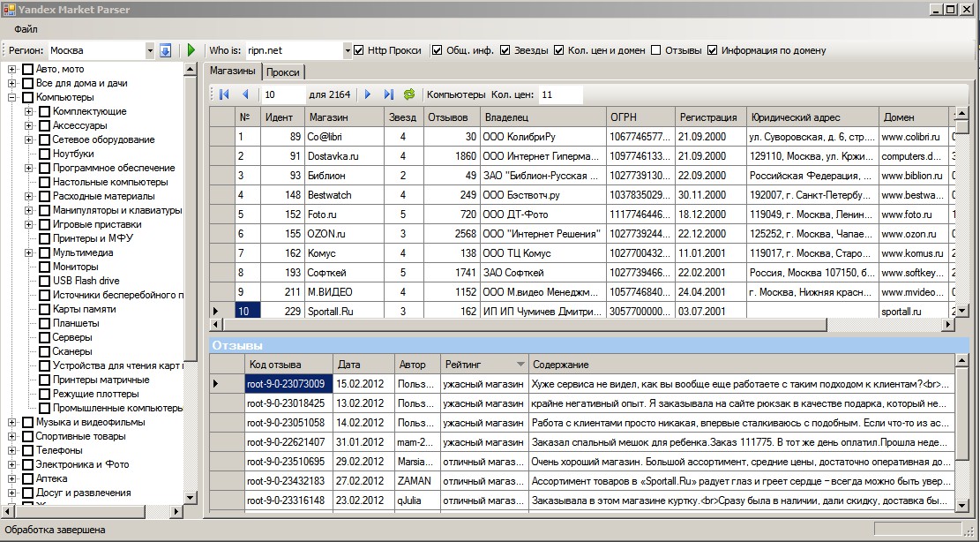Click the green refresh icon
This screenshot has width=980, height=542.
pyautogui.click(x=409, y=94)
